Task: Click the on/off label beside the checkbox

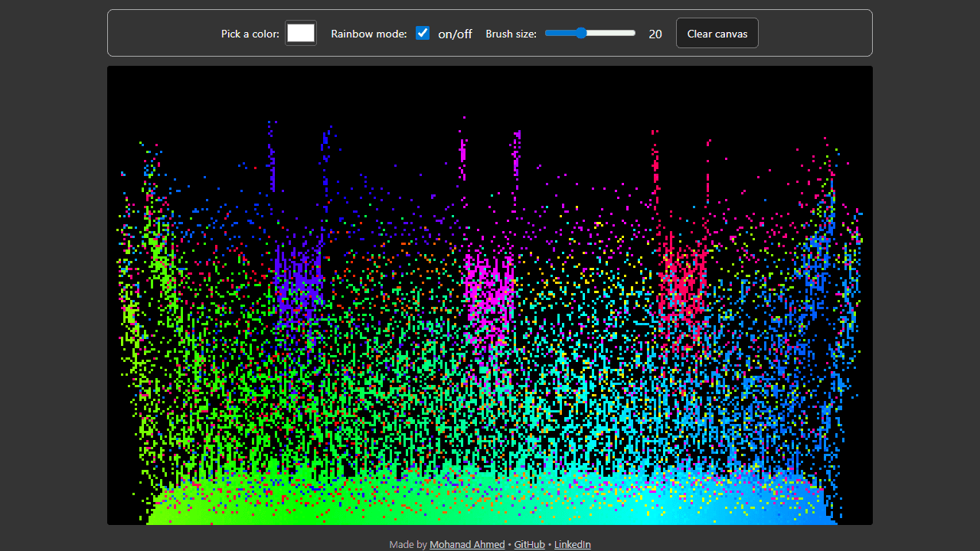Action: pos(455,34)
